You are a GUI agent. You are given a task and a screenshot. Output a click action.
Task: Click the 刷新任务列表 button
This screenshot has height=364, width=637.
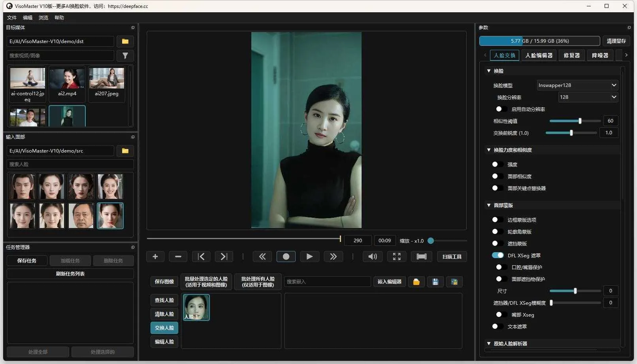(x=70, y=274)
